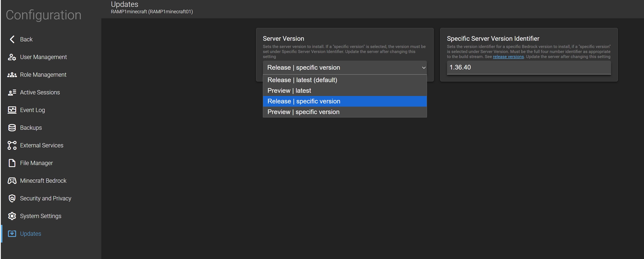
Task: Select option Preview | latest
Action: 345,90
